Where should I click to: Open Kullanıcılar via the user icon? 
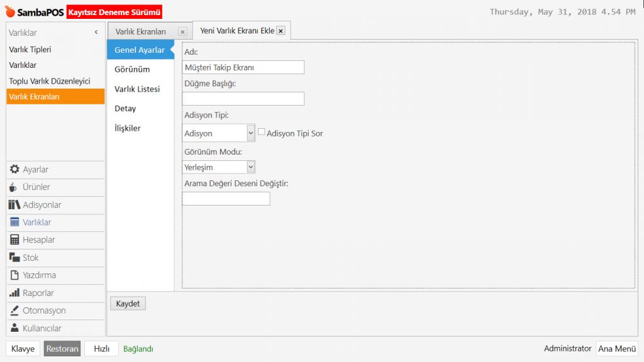coord(14,328)
